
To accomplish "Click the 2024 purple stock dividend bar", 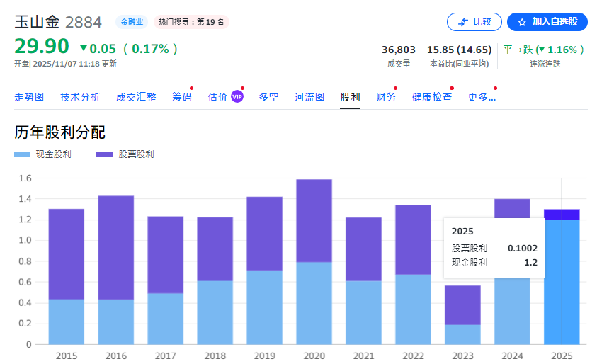I will click(x=512, y=208).
